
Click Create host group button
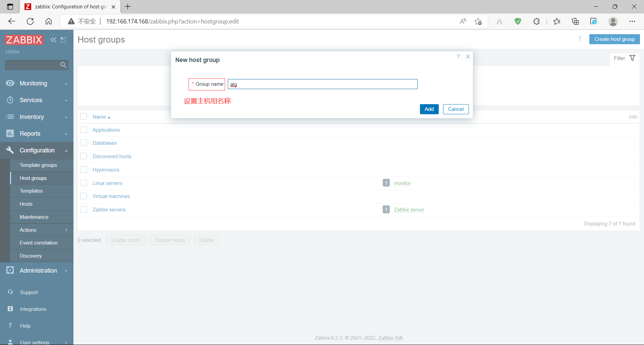point(614,39)
